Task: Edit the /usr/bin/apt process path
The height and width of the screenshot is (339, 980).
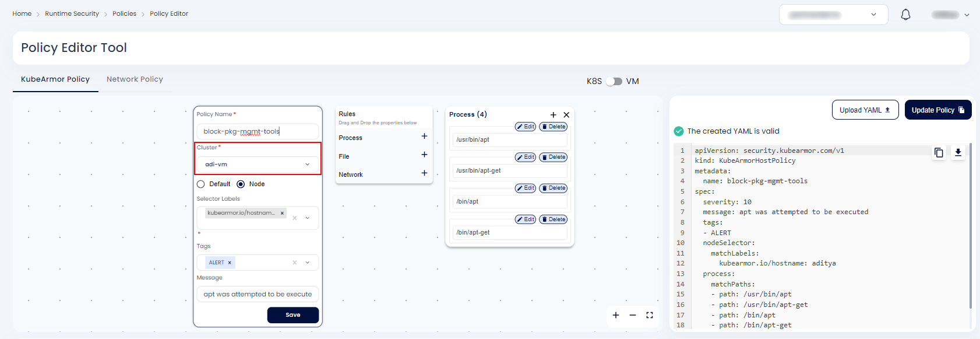Action: [x=526, y=127]
